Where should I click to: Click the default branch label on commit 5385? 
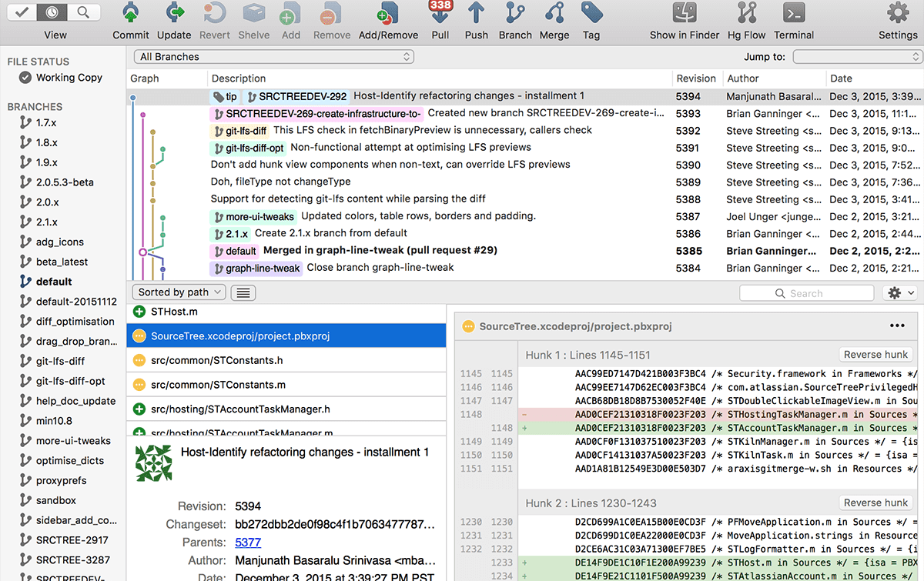pos(233,251)
